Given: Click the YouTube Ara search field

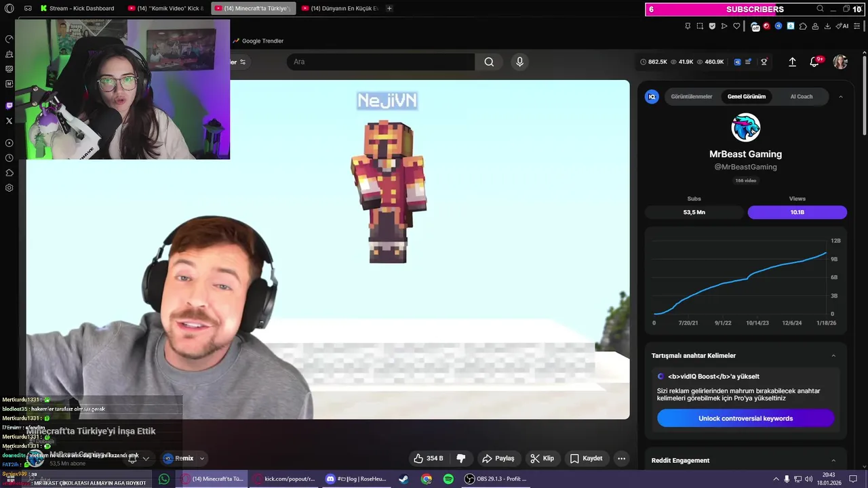Looking at the screenshot, I should tap(380, 62).
